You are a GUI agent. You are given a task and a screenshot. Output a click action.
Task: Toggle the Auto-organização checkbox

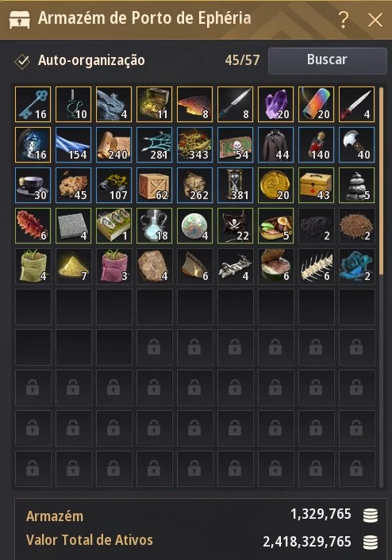(x=22, y=61)
